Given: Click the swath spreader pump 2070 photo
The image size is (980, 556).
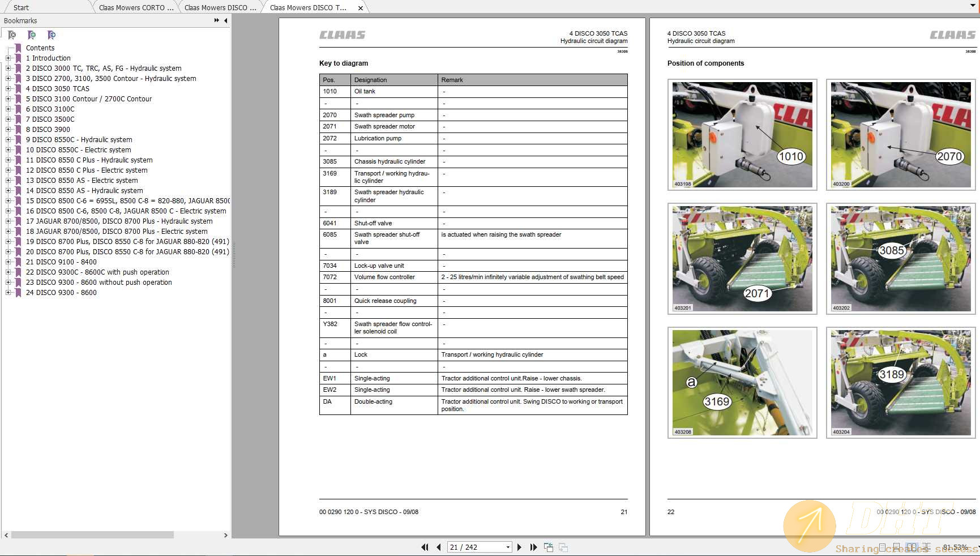Looking at the screenshot, I should 901,134.
